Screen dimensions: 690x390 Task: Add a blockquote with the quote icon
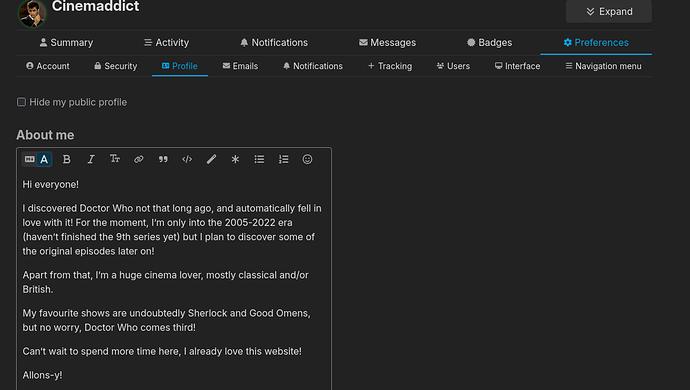[x=163, y=159]
